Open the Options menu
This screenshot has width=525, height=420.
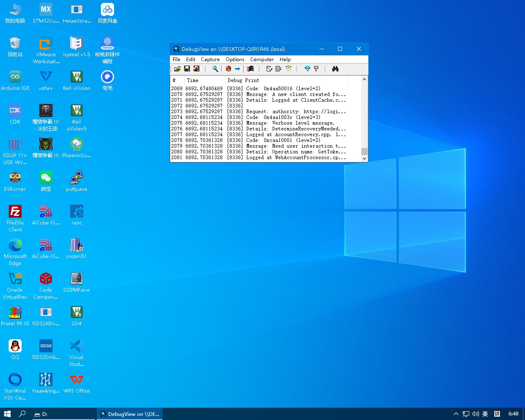(235, 59)
